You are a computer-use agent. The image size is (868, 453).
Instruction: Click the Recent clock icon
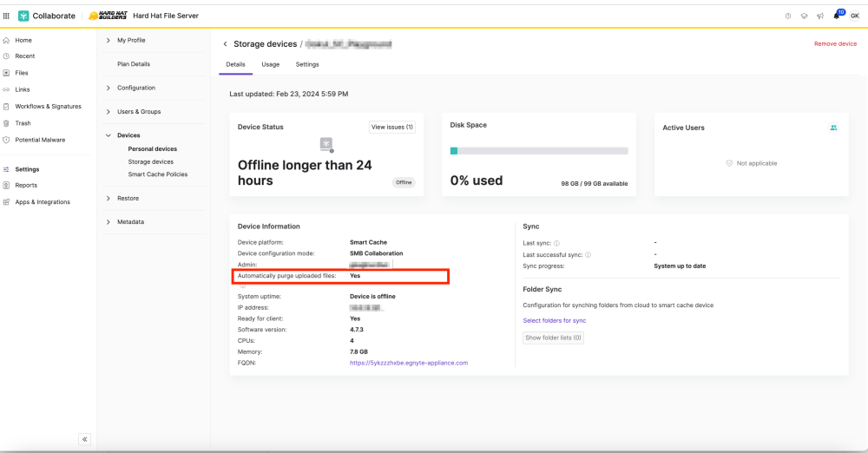pos(6,56)
